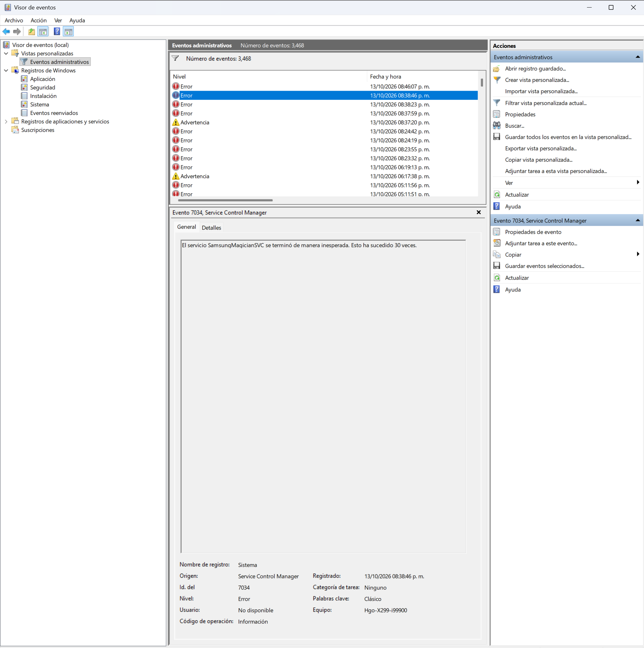Open the Archivo menu
The width and height of the screenshot is (644, 648).
click(14, 20)
